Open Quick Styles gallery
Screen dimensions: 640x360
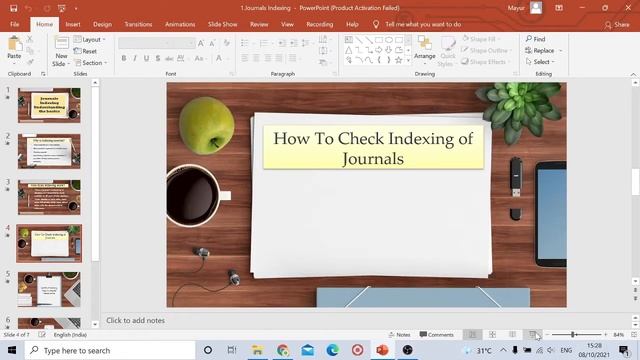[448, 52]
